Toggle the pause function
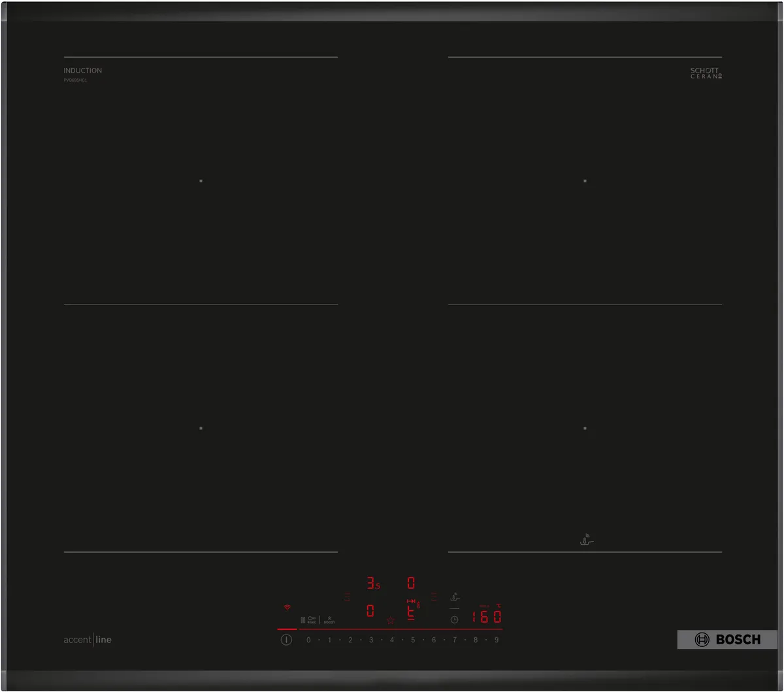Viewport: 784px width, 692px height. pos(303,619)
